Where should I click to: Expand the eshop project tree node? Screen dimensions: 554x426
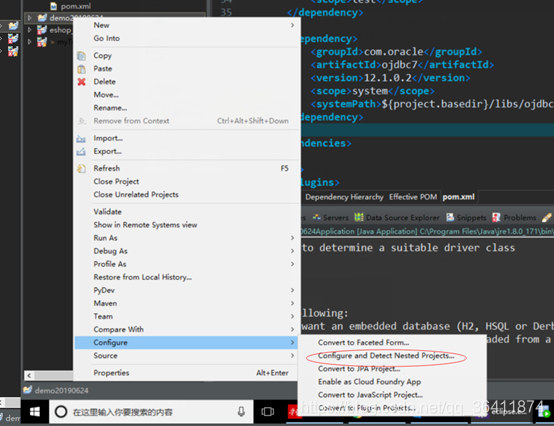pyautogui.click(x=30, y=30)
